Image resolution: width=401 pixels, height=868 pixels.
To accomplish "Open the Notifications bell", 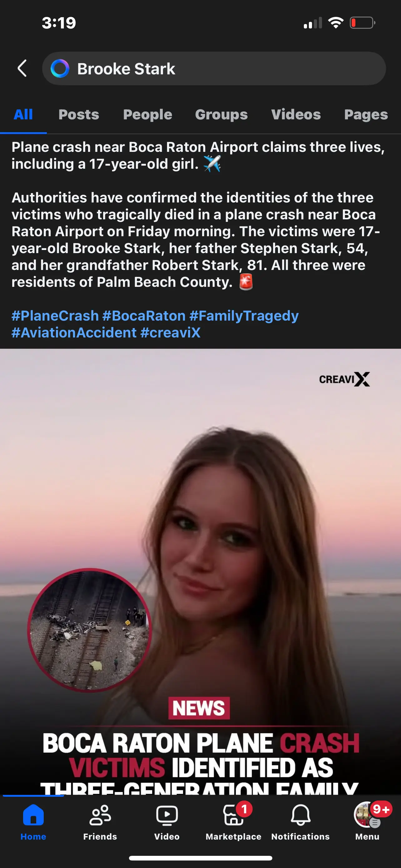I will [x=300, y=815].
